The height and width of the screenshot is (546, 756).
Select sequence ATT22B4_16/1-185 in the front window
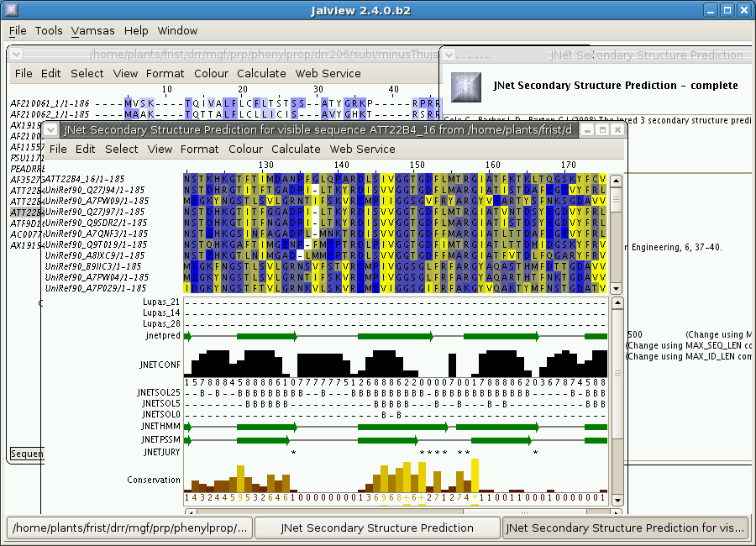point(85,179)
